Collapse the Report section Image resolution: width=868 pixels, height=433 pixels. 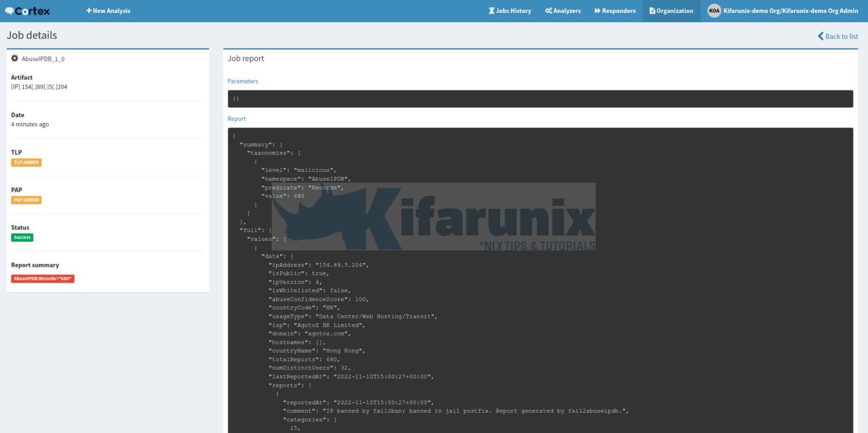click(x=236, y=118)
